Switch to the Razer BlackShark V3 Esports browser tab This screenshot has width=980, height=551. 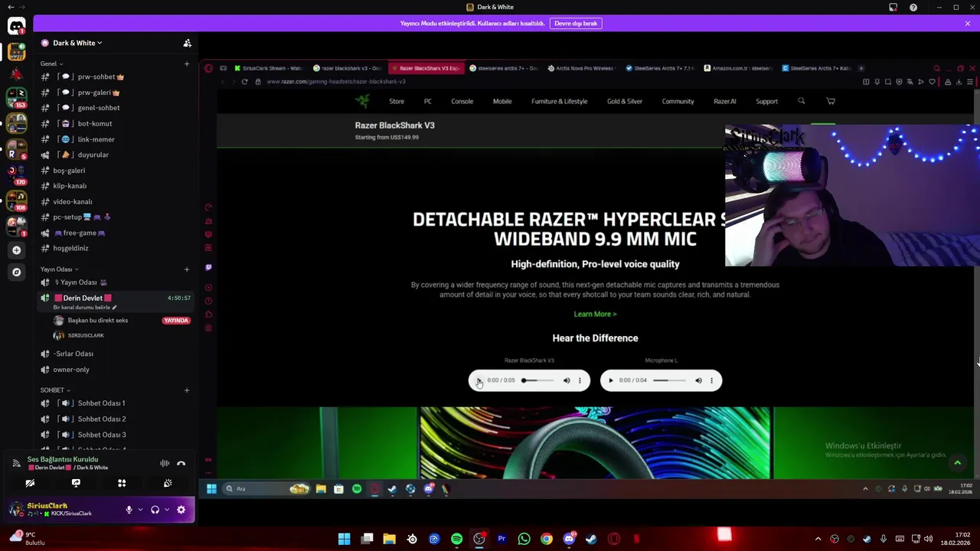(425, 68)
